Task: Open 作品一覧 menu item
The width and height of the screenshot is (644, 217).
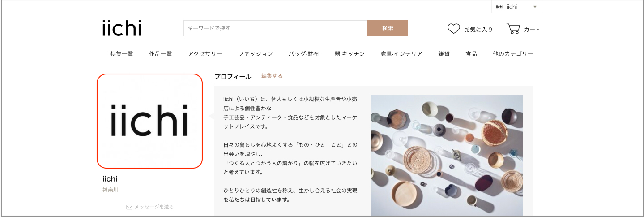Action: 161,54
